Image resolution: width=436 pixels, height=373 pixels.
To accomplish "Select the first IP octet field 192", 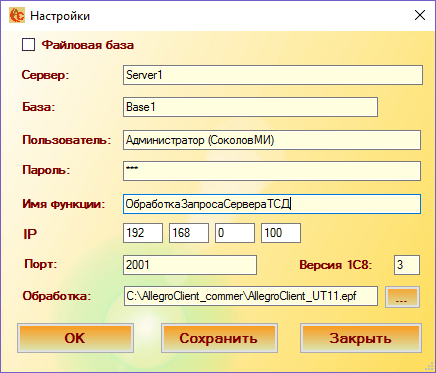I will (x=143, y=233).
